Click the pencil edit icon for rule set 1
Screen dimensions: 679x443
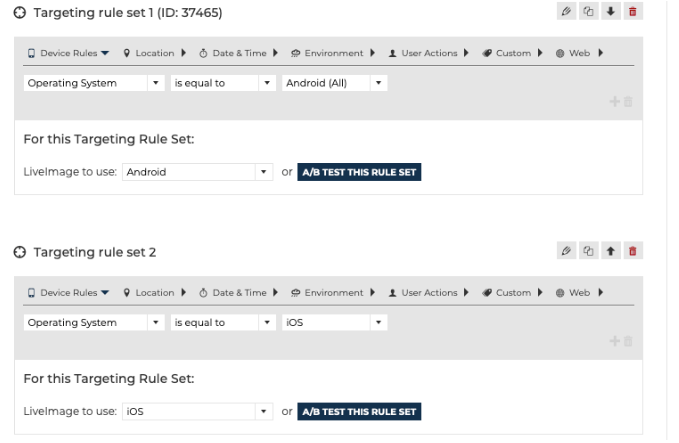(567, 11)
